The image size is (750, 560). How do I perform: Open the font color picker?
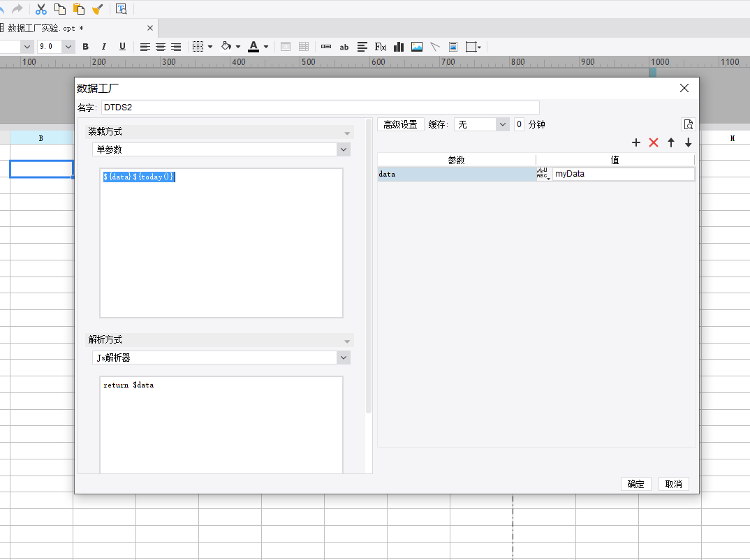coord(266,47)
